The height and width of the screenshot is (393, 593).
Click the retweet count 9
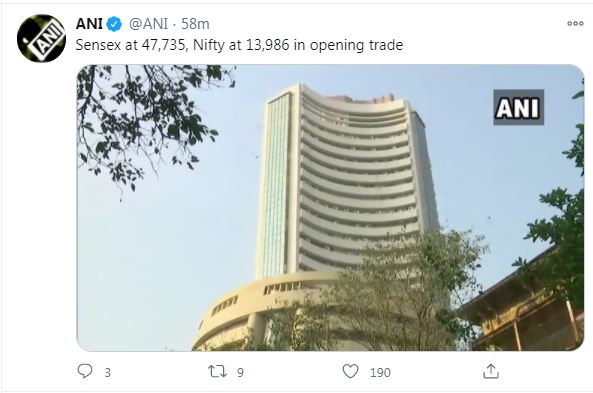(240, 373)
